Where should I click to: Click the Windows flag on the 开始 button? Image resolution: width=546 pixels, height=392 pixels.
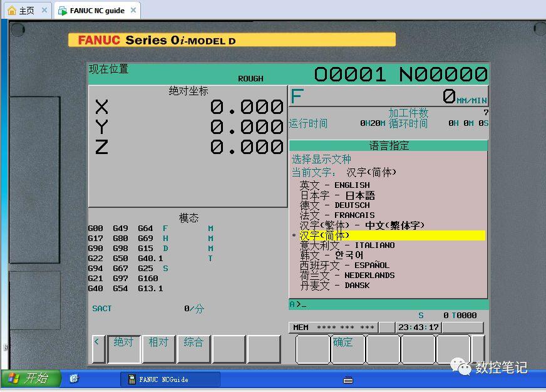[x=13, y=378]
